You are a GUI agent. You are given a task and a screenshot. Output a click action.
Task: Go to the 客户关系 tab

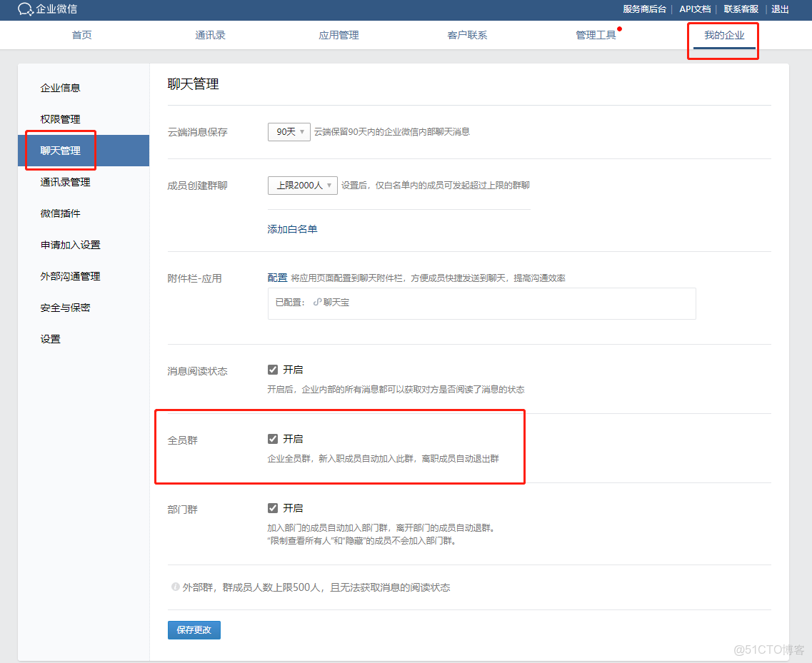[x=467, y=34]
